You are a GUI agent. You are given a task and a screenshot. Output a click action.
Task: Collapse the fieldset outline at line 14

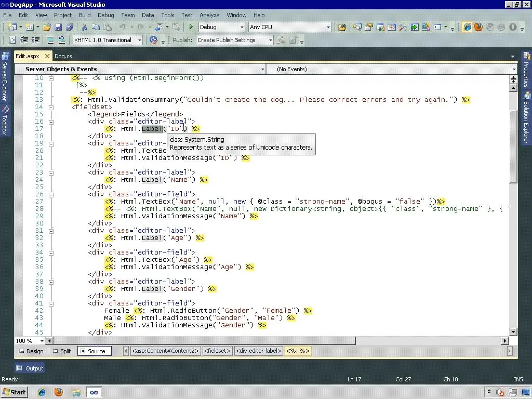[51, 107]
